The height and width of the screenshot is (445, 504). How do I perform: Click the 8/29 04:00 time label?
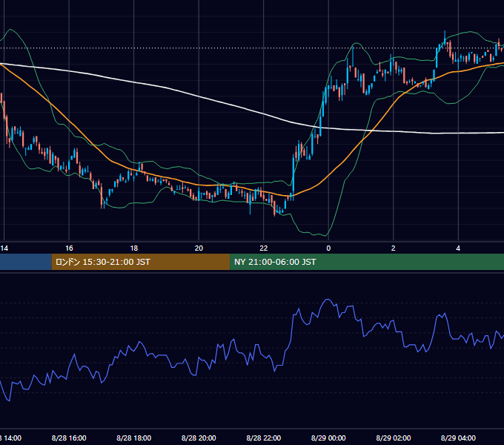click(x=458, y=438)
